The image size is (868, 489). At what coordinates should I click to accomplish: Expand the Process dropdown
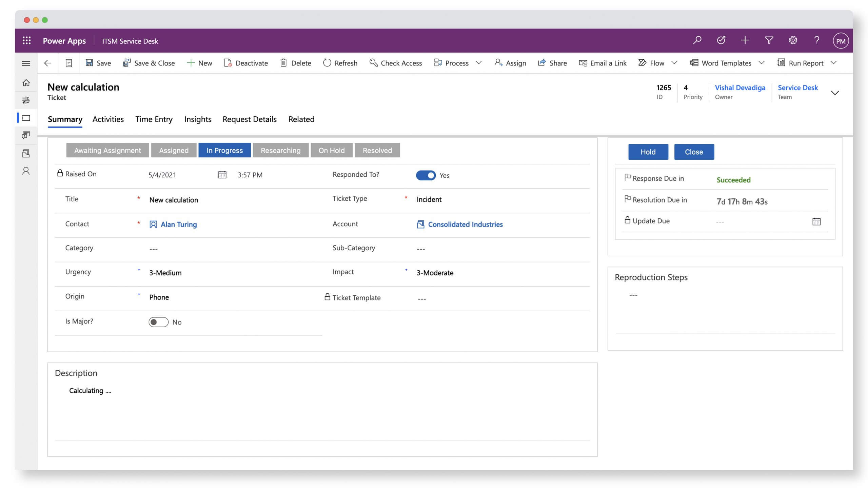click(479, 63)
